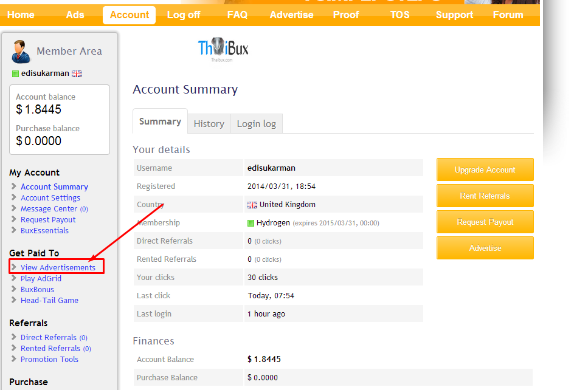Click the arrow bullet beside Play AdGrid
The image size is (588, 390).
pos(14,278)
